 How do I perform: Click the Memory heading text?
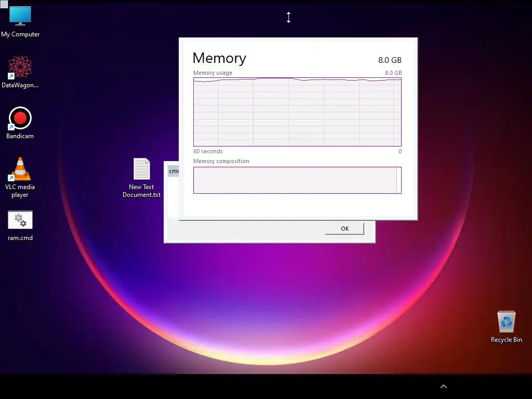pos(219,58)
